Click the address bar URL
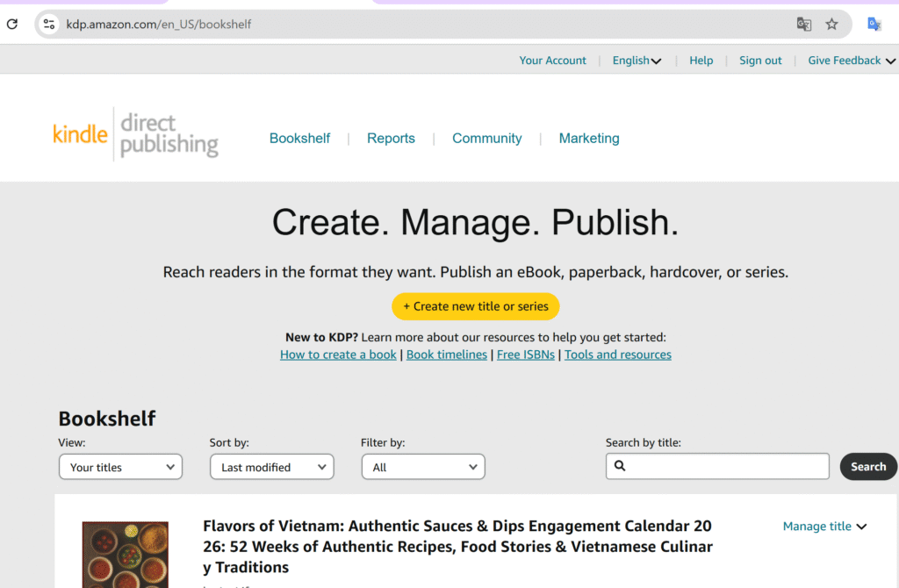 click(159, 24)
